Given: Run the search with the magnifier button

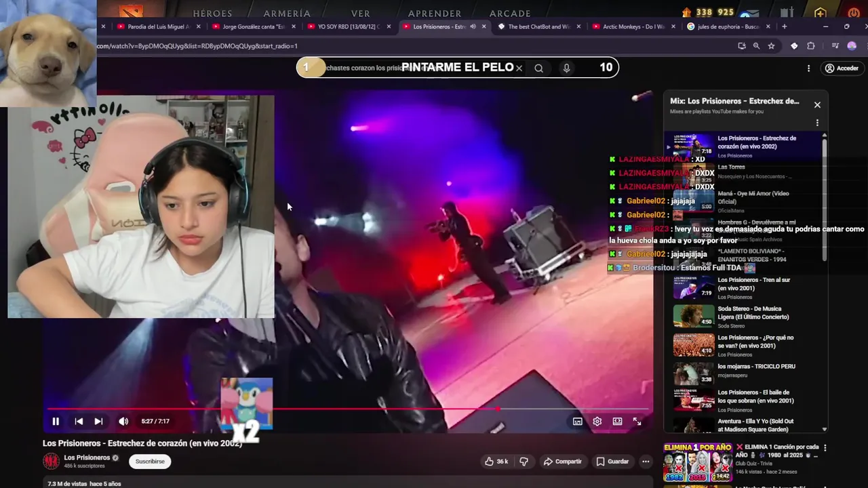Looking at the screenshot, I should (538, 68).
